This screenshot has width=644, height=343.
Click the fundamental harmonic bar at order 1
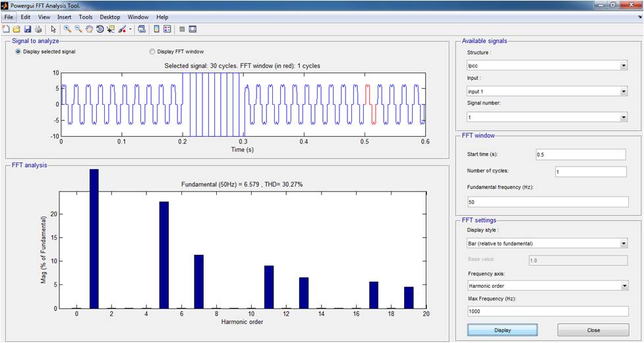[x=94, y=239]
